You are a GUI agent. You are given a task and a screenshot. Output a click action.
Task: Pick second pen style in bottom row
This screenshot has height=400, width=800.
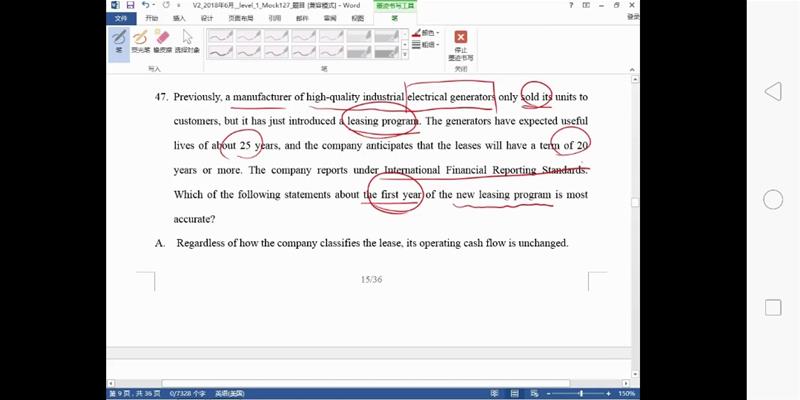point(248,52)
